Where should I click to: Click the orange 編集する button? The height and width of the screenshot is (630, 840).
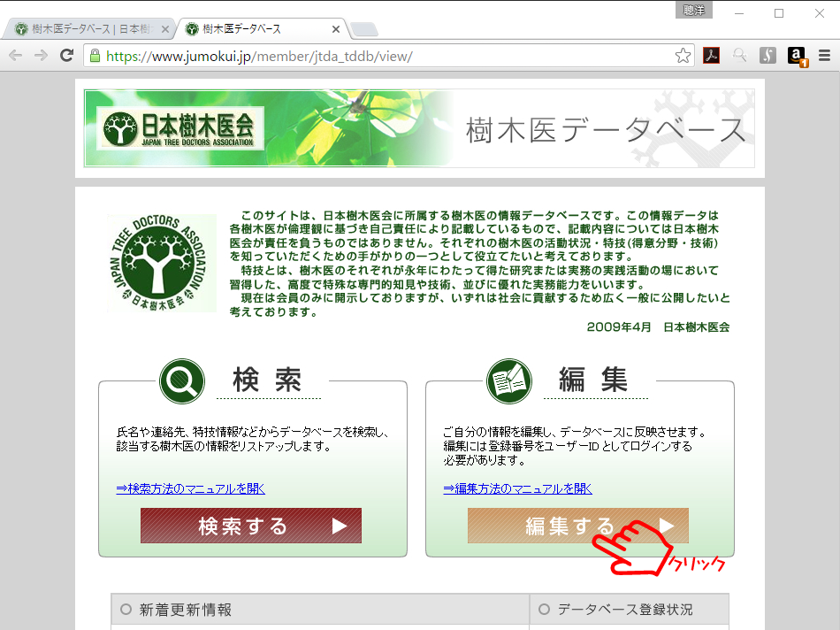[x=578, y=526]
